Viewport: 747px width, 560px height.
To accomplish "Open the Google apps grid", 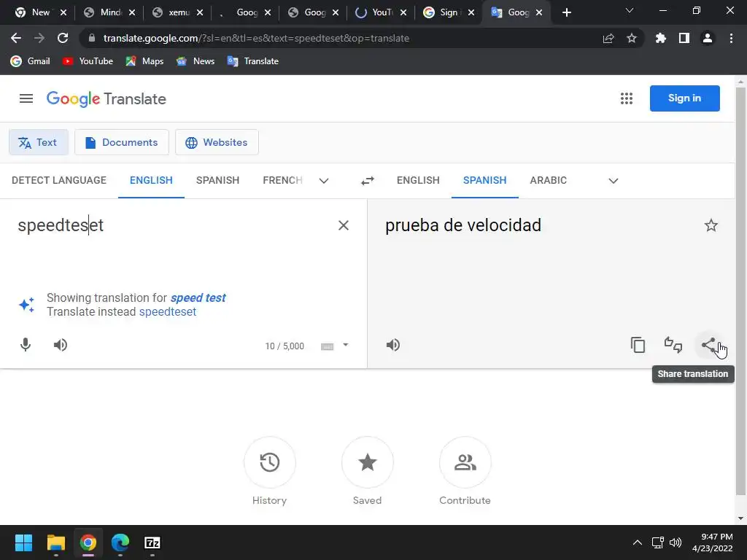I will [627, 98].
